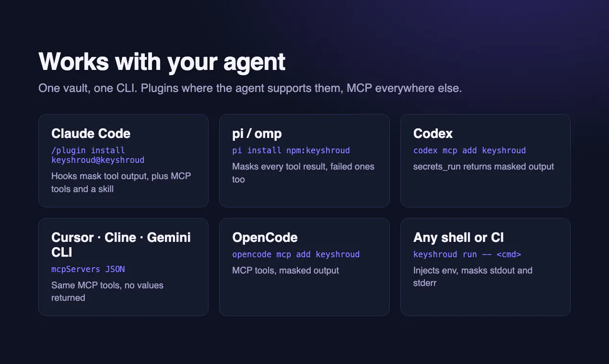
Task: Click the OpenCode card heading
Action: click(265, 238)
